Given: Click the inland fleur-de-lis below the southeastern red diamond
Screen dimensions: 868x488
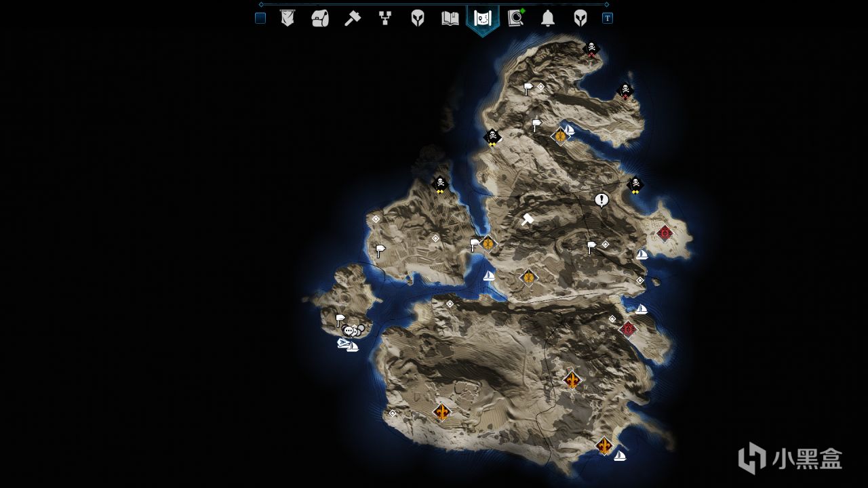Looking at the screenshot, I should click(572, 380).
